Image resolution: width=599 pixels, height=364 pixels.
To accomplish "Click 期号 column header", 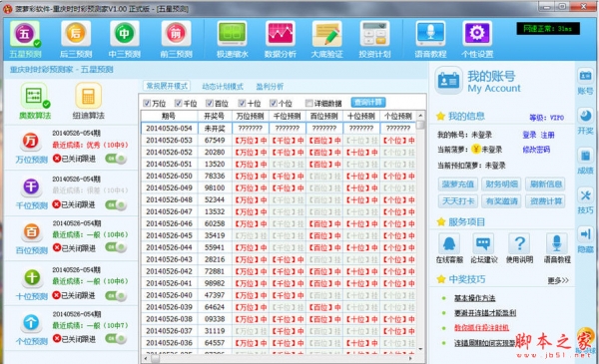I will pyautogui.click(x=170, y=116).
